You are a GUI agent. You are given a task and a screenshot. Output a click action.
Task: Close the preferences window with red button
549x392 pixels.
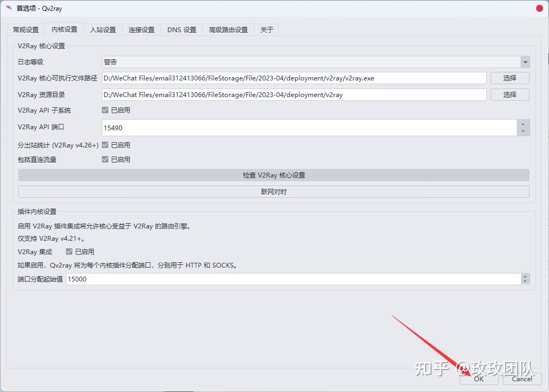[x=539, y=8]
